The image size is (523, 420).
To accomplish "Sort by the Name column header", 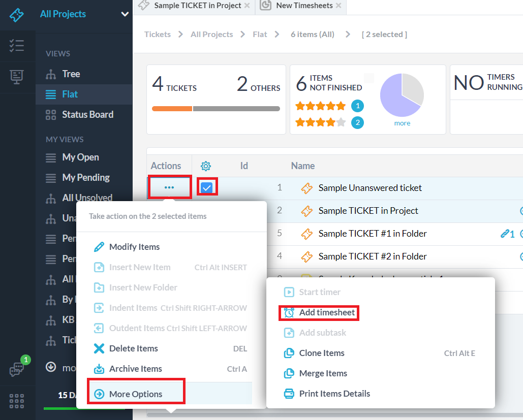I will (x=303, y=166).
